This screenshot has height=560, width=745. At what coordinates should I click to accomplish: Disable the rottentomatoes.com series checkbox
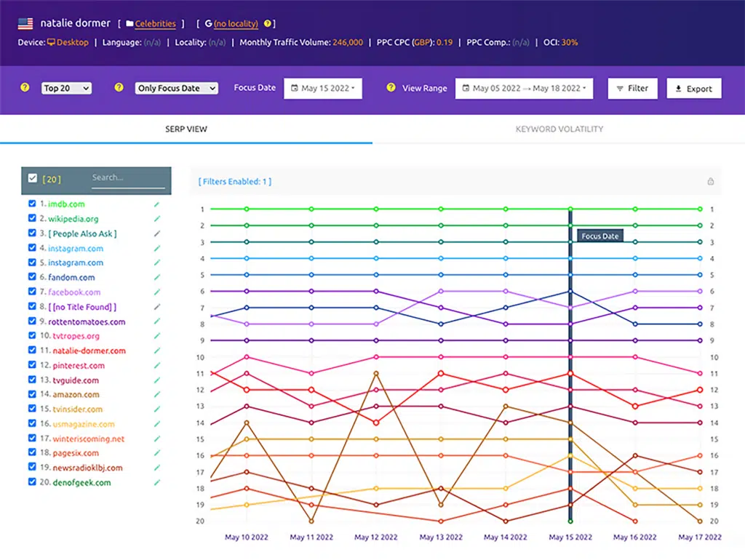pyautogui.click(x=32, y=321)
